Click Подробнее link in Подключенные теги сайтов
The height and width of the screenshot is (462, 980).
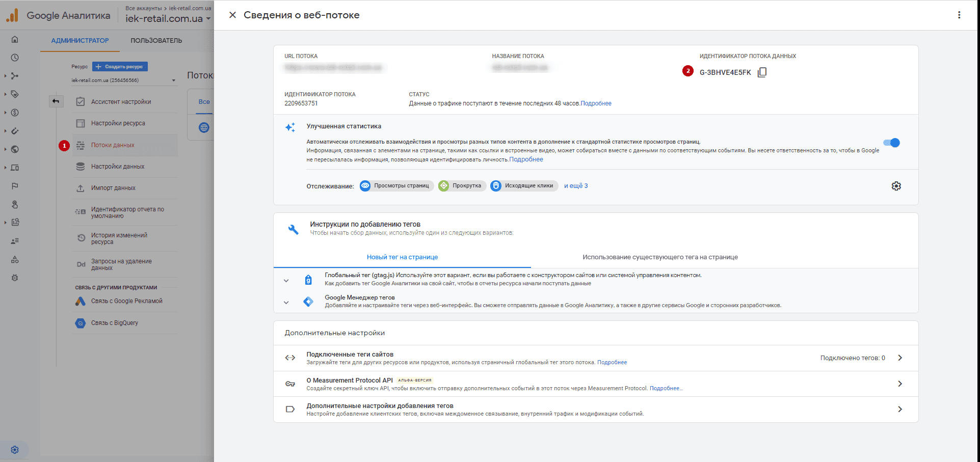pos(612,363)
